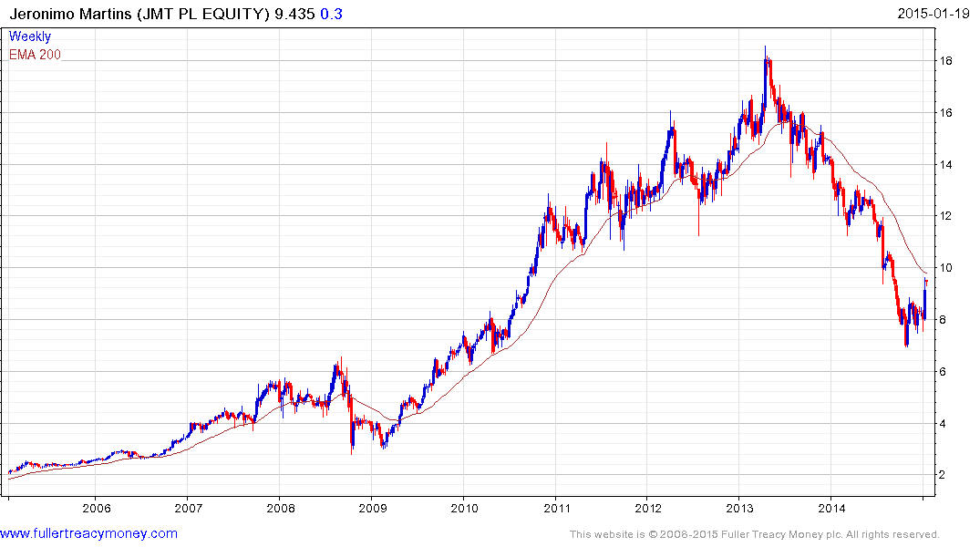Click the 16 price axis label
Screen dimensions: 980x547
(945, 112)
